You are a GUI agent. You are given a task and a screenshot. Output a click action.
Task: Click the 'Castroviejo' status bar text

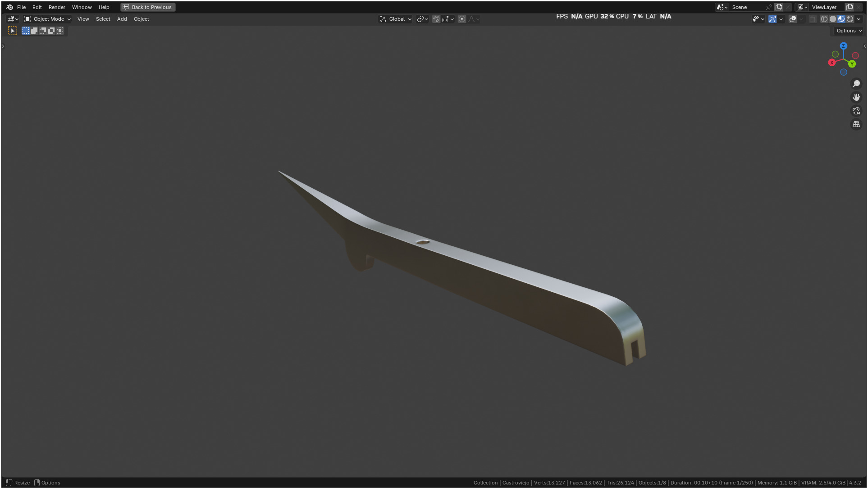click(x=516, y=483)
